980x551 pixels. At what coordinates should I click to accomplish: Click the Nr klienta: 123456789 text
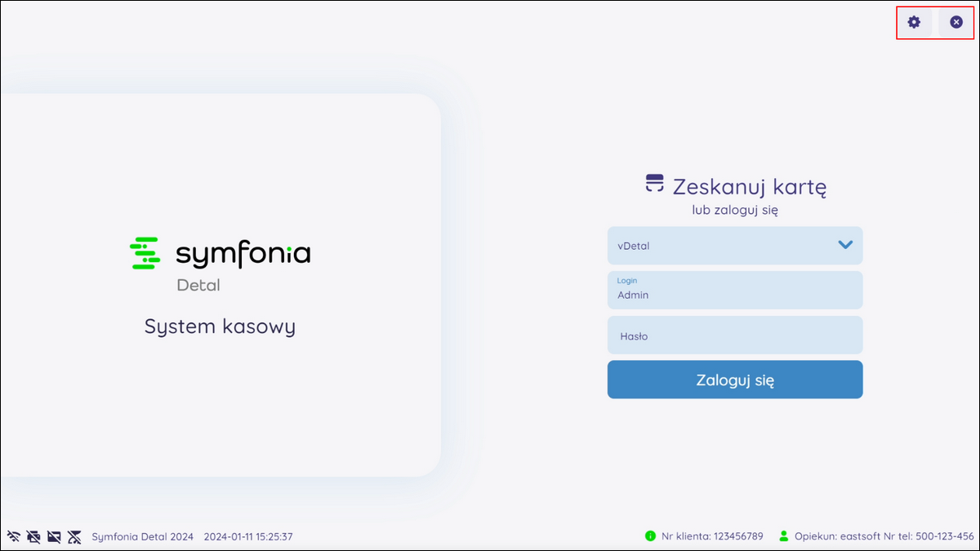pyautogui.click(x=712, y=536)
